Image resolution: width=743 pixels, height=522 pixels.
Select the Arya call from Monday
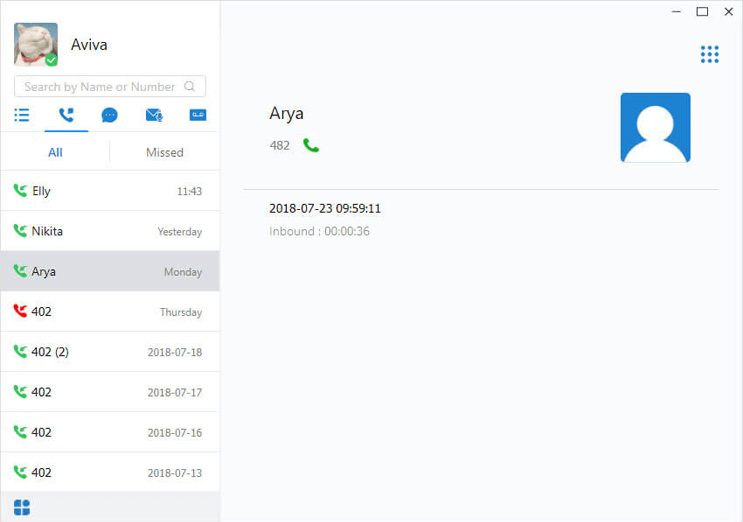pyautogui.click(x=110, y=271)
